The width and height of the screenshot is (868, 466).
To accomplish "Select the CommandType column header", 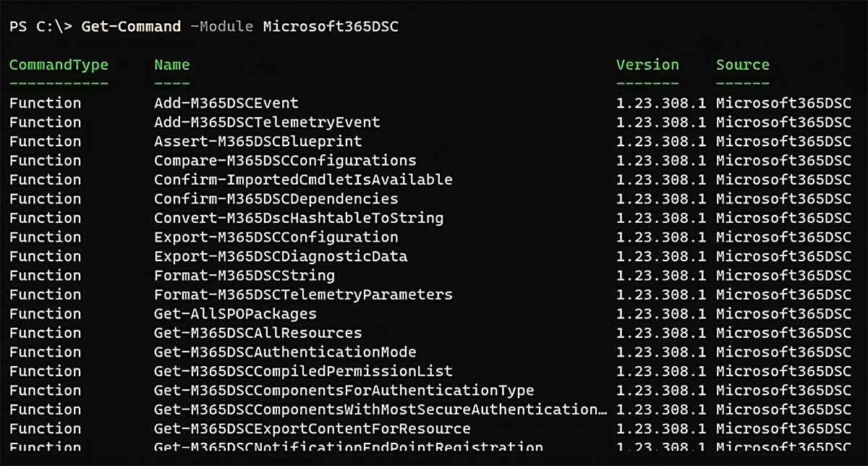I will point(59,65).
